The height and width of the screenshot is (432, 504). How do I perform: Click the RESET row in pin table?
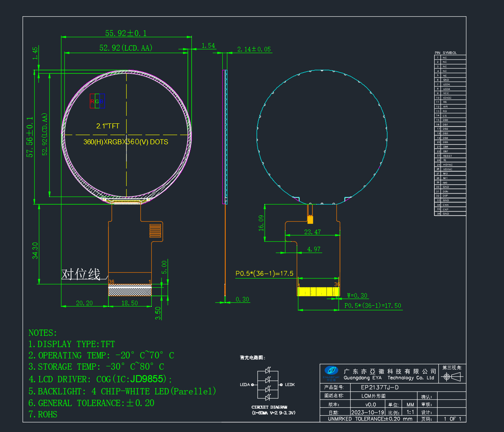450,156
